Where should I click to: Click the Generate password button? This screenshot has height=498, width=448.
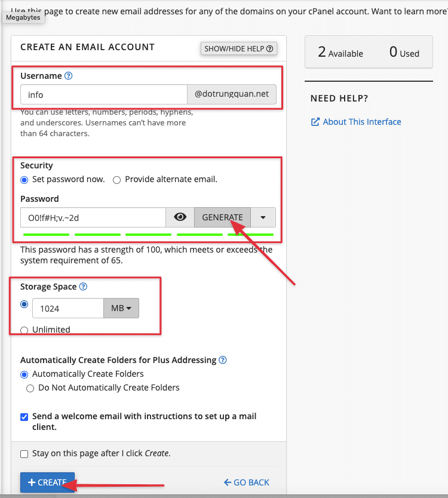click(222, 217)
